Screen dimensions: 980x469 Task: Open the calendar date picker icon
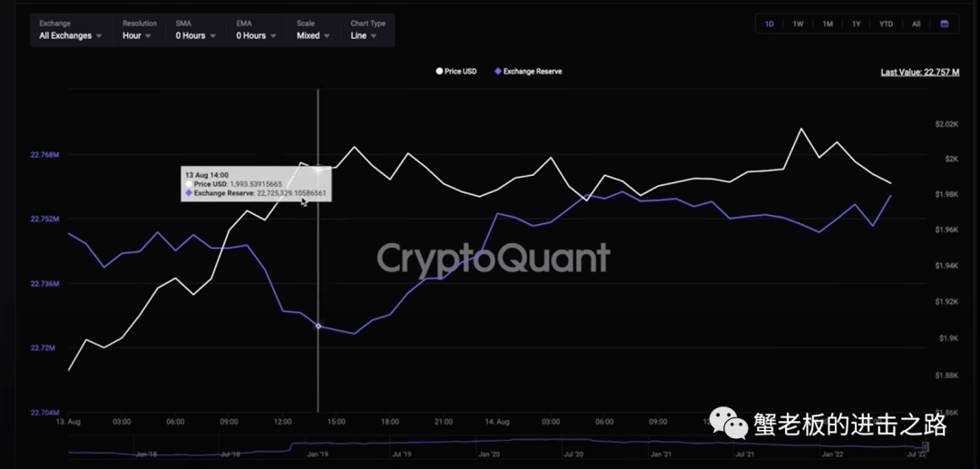(x=944, y=24)
